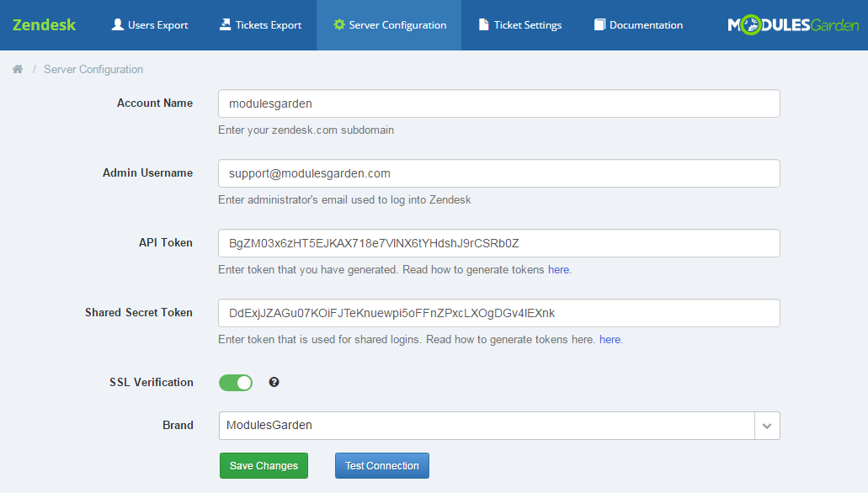Image resolution: width=868 pixels, height=493 pixels.
Task: Click the Test Connection button
Action: point(382,466)
